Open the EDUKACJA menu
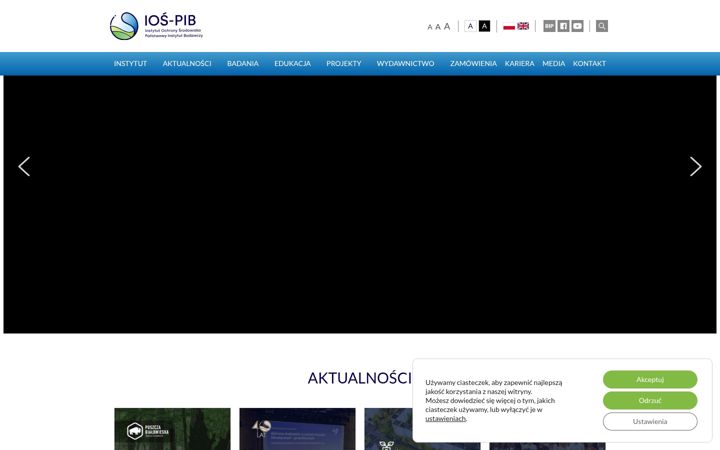The image size is (720, 450). (x=292, y=63)
